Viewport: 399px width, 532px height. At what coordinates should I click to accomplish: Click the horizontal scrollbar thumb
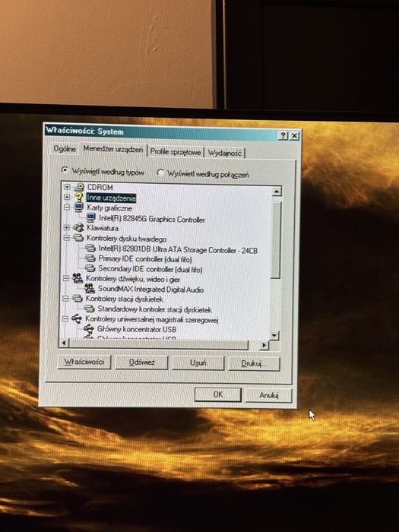tap(158, 344)
